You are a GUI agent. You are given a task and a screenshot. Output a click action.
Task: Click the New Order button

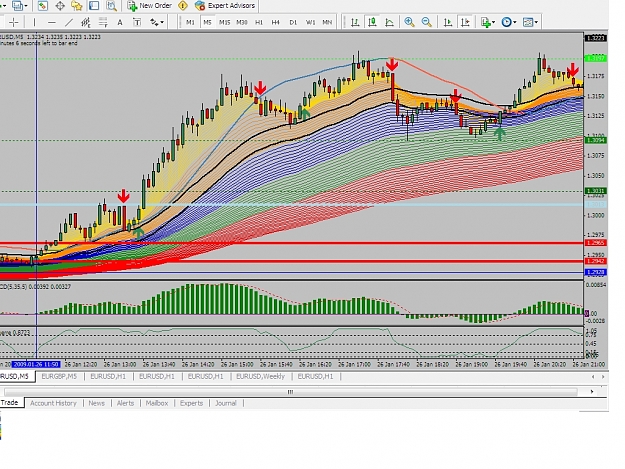click(x=149, y=6)
